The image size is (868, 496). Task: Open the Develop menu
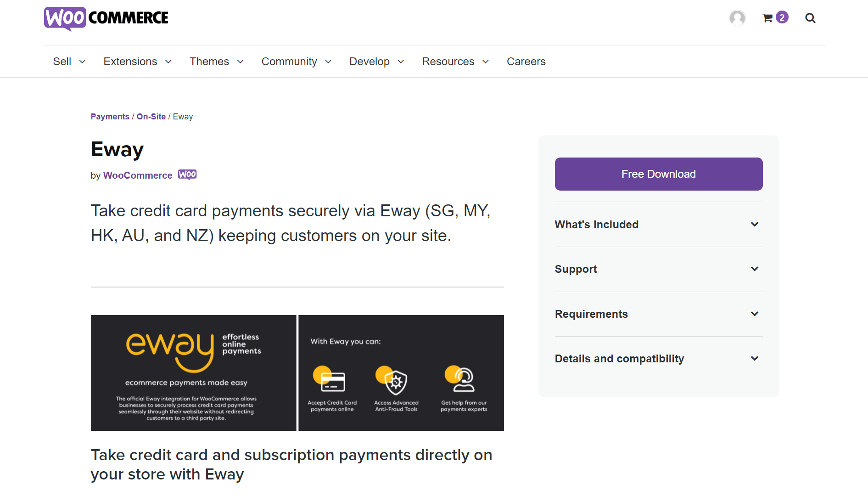tap(377, 62)
